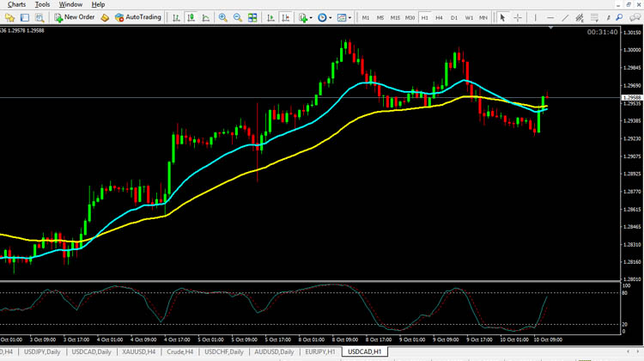Select the USDCAD,H1 chart tab
This screenshot has height=361, width=644.
(x=364, y=352)
